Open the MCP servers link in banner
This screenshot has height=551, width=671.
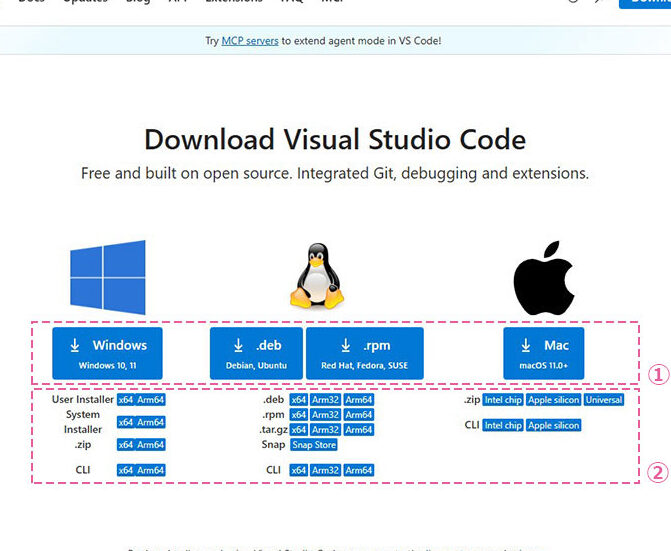[249, 41]
